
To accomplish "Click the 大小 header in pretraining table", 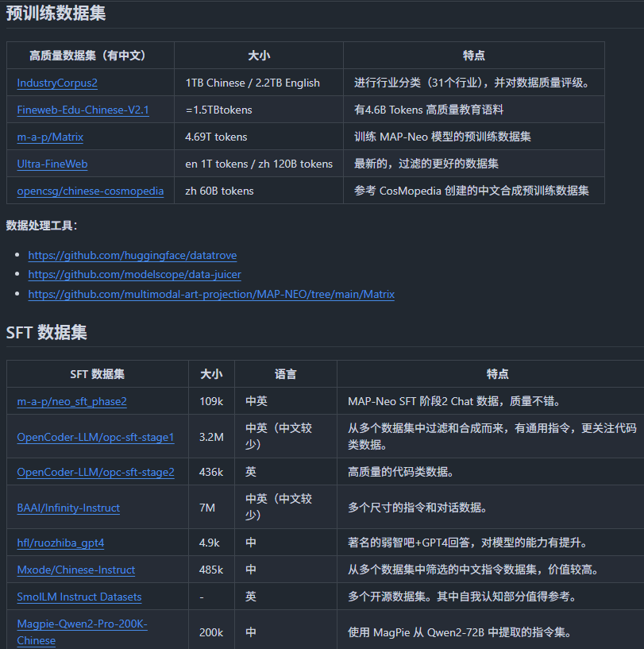I will (x=259, y=56).
